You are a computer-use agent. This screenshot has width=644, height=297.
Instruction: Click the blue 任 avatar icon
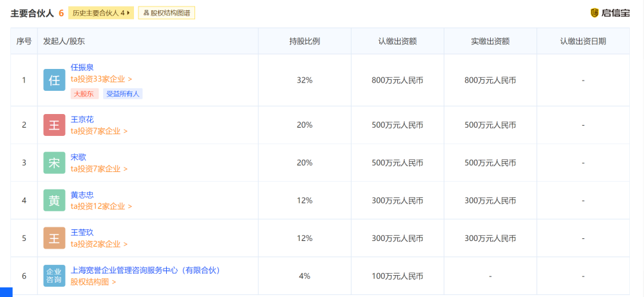(x=54, y=80)
